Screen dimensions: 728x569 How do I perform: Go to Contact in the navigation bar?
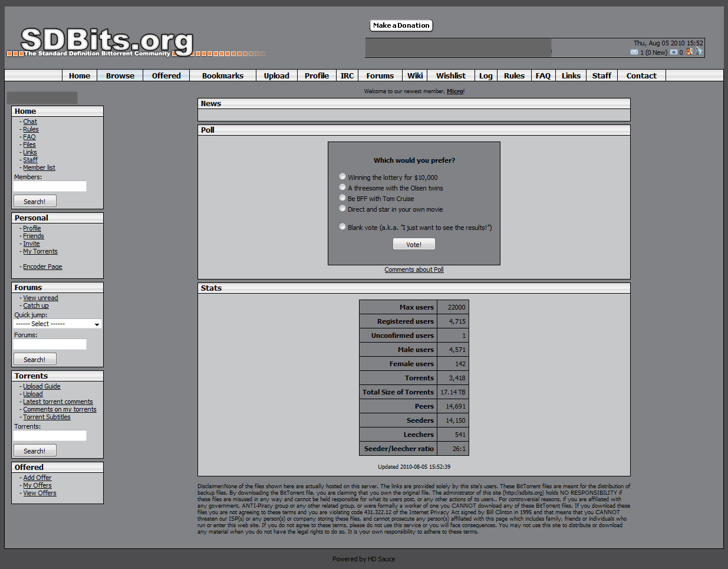click(x=641, y=75)
